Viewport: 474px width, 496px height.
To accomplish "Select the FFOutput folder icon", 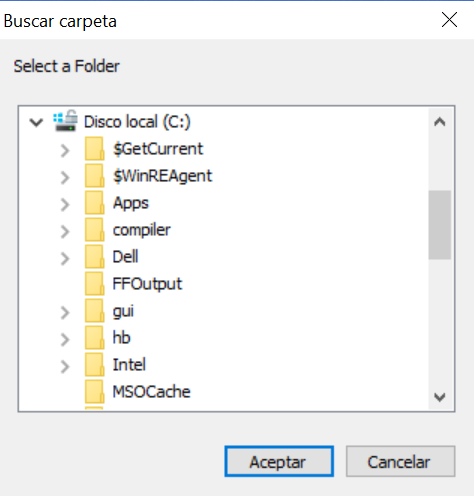I will pos(95,284).
